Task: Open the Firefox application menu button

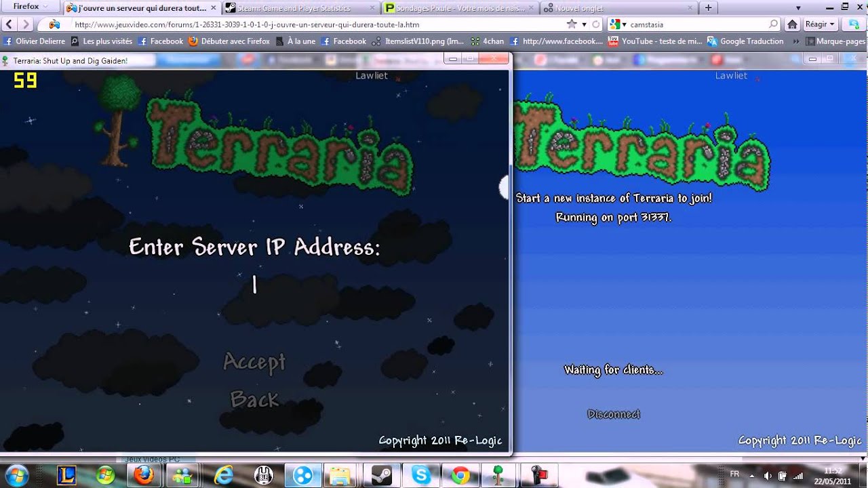Action: [x=31, y=7]
